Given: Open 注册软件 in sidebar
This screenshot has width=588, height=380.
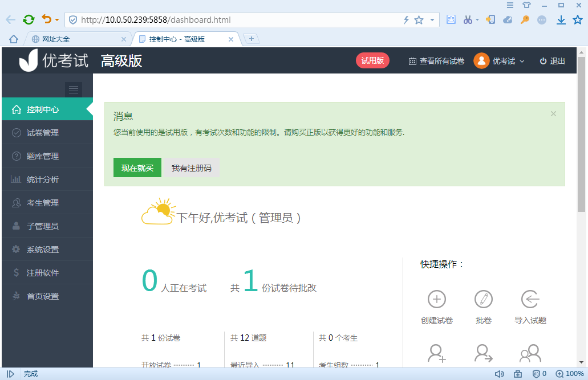Looking at the screenshot, I should tap(47, 273).
